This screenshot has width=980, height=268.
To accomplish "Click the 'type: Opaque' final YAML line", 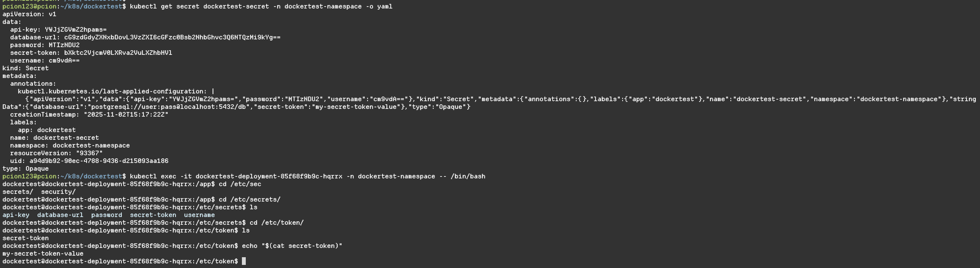I will tap(26, 169).
